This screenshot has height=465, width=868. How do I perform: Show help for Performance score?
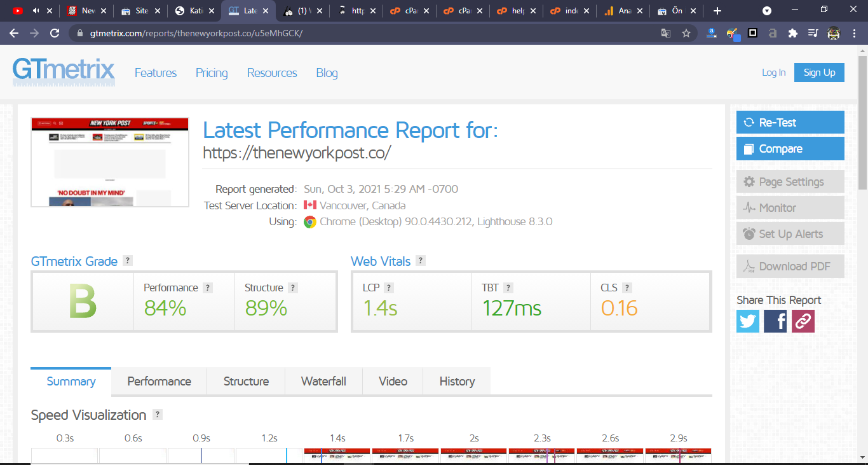[x=208, y=288]
